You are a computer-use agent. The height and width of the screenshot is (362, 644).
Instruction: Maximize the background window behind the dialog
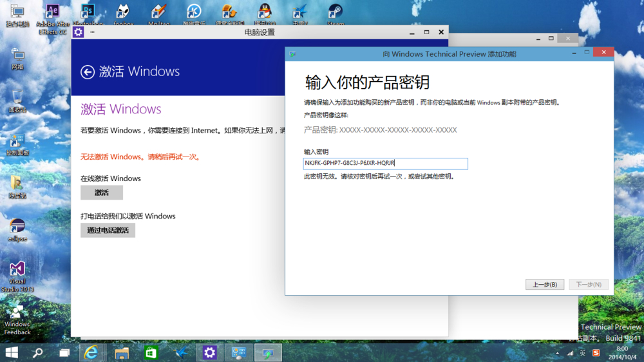point(551,38)
